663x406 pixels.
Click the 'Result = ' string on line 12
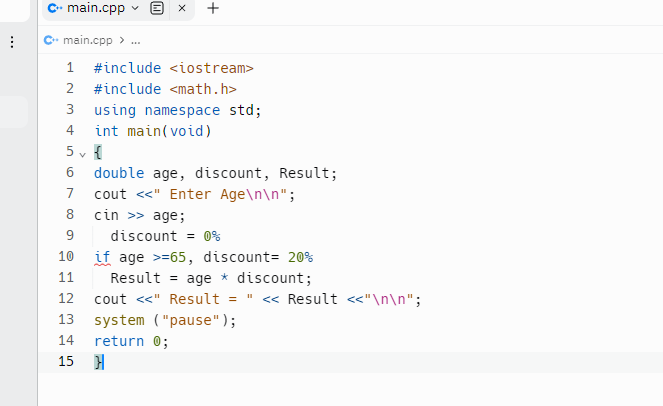[x=203, y=299]
